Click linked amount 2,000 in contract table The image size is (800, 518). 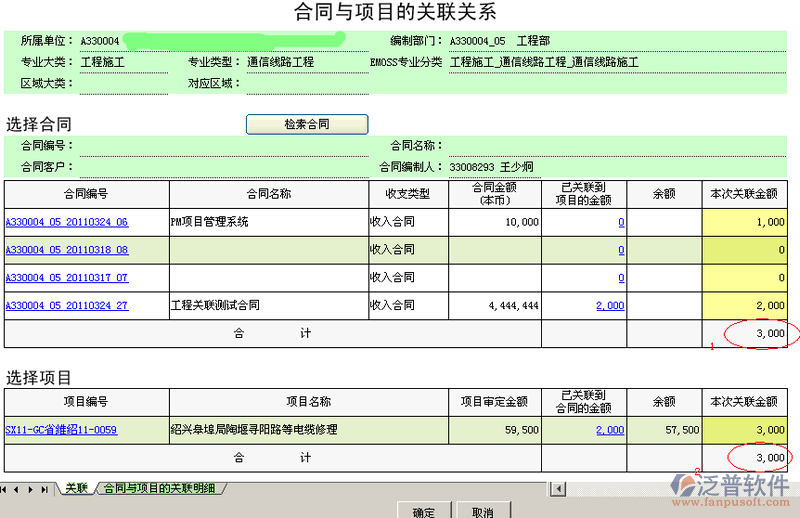[x=610, y=306]
